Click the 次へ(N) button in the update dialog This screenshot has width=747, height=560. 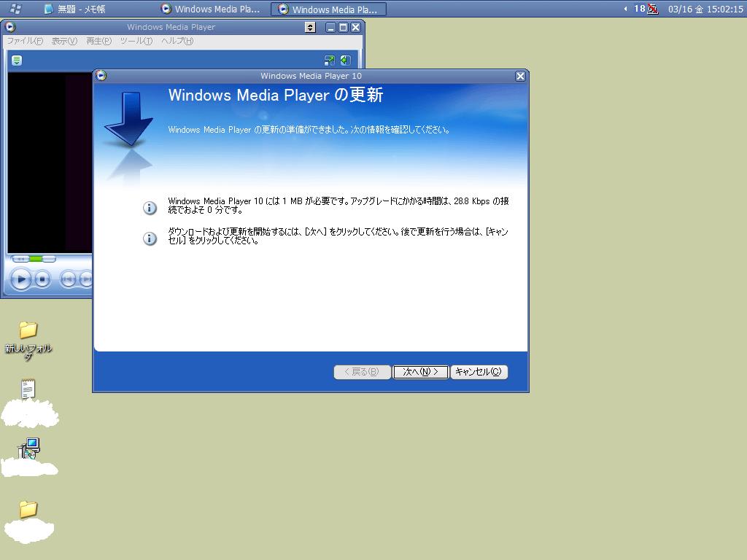(420, 372)
